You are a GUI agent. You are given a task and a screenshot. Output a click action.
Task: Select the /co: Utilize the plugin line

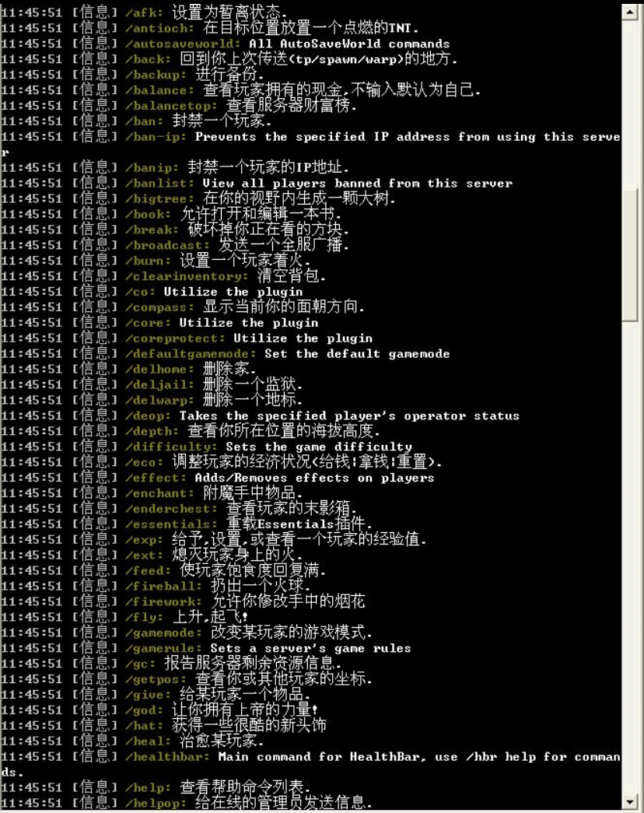[152, 292]
